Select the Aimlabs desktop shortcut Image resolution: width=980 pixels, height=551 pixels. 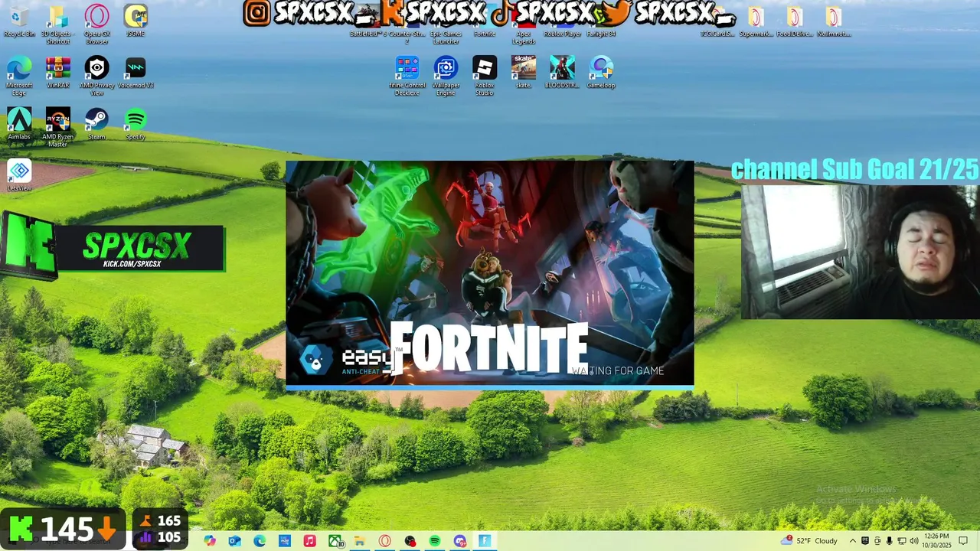[x=19, y=124]
